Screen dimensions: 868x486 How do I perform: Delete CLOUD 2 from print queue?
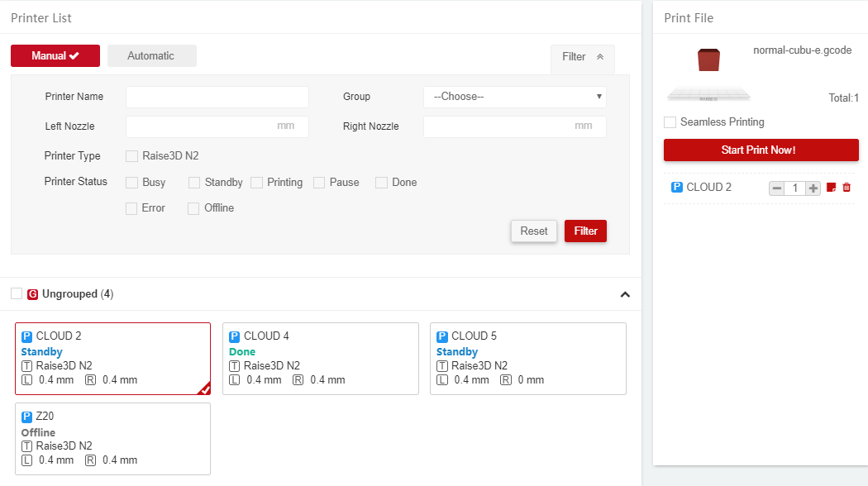coord(847,188)
